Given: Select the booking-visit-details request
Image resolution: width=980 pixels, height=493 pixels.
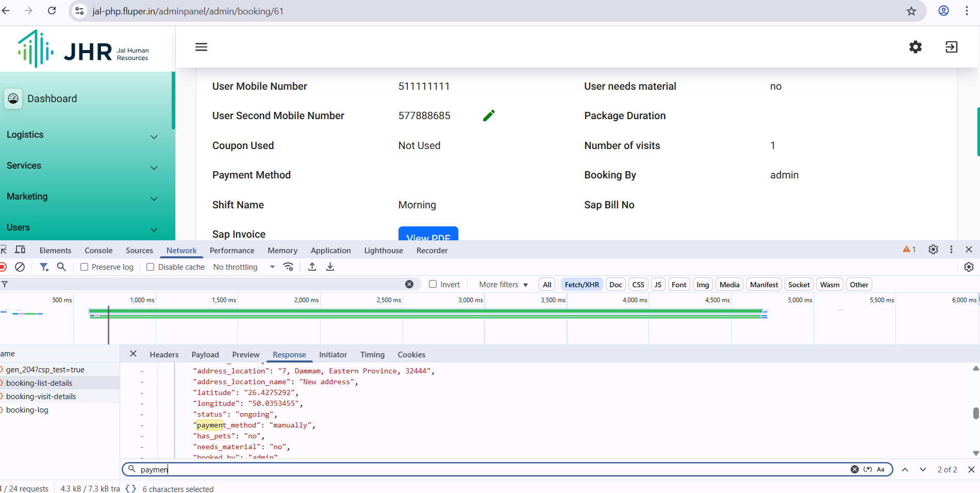Looking at the screenshot, I should pos(41,397).
